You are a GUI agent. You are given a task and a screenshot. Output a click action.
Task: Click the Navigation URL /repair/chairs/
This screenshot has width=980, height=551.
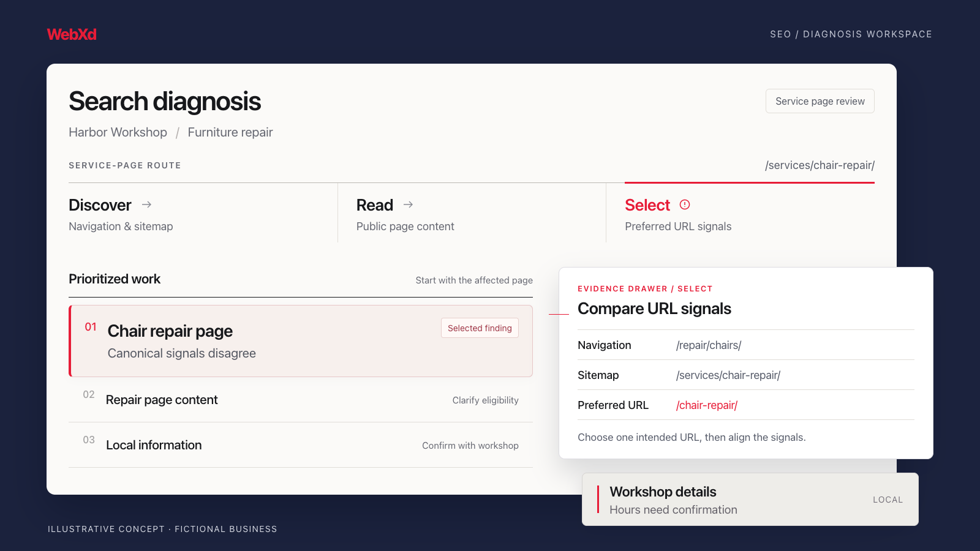709,345
